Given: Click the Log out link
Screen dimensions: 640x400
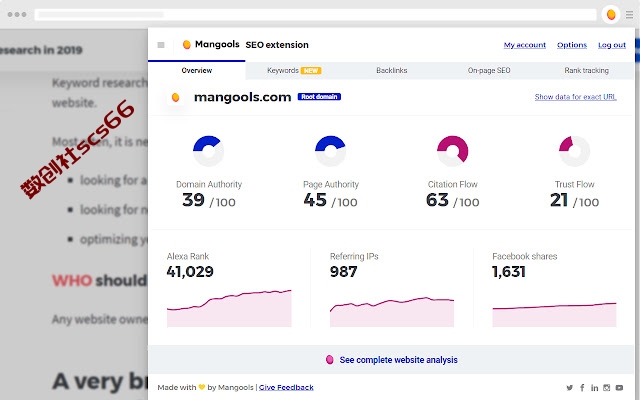Looking at the screenshot, I should 612,45.
